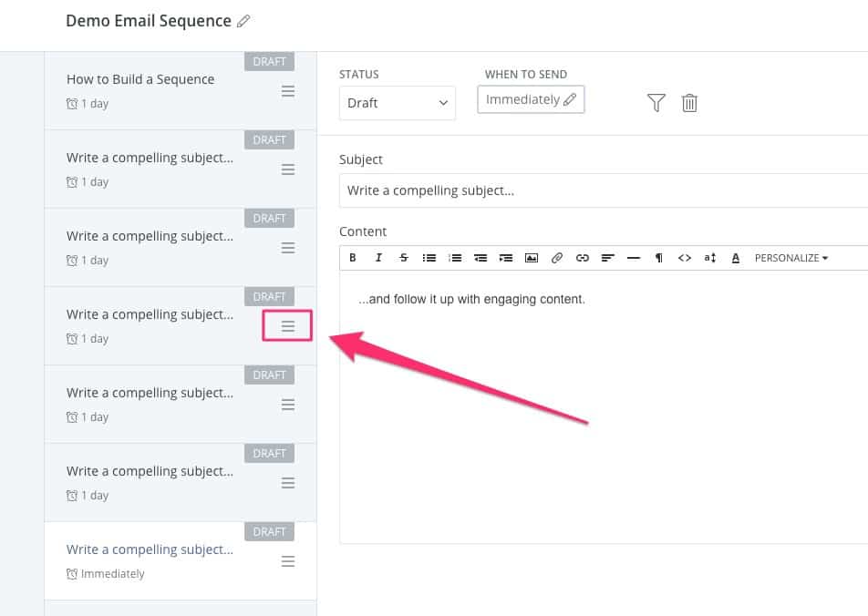Insert a horizontal line
This screenshot has height=616, width=868.
634,258
